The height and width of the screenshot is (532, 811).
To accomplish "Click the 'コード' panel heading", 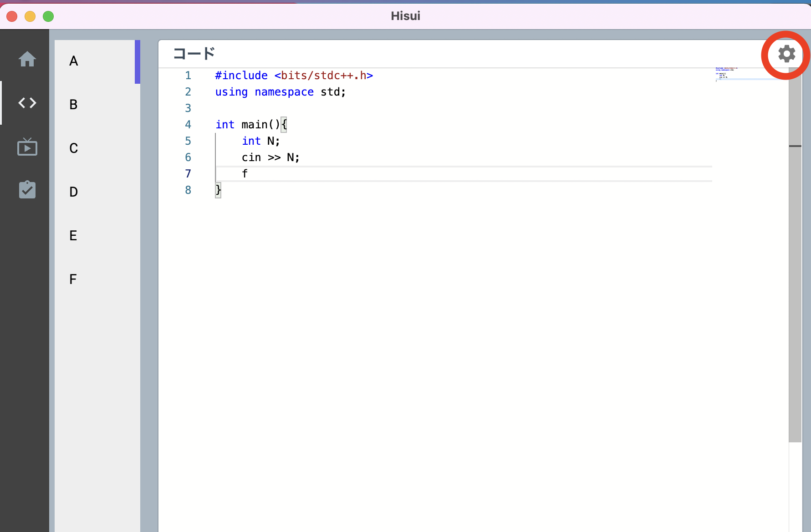I will (x=194, y=54).
